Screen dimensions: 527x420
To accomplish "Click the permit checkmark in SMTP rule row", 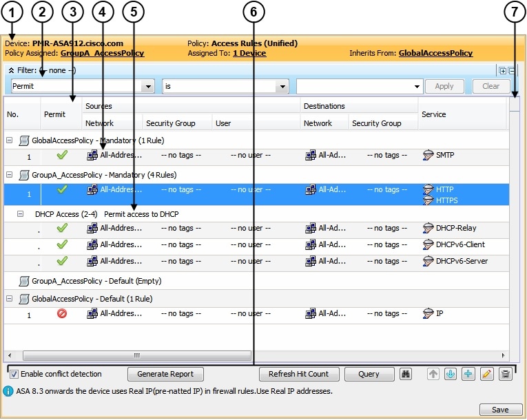I will (62, 155).
